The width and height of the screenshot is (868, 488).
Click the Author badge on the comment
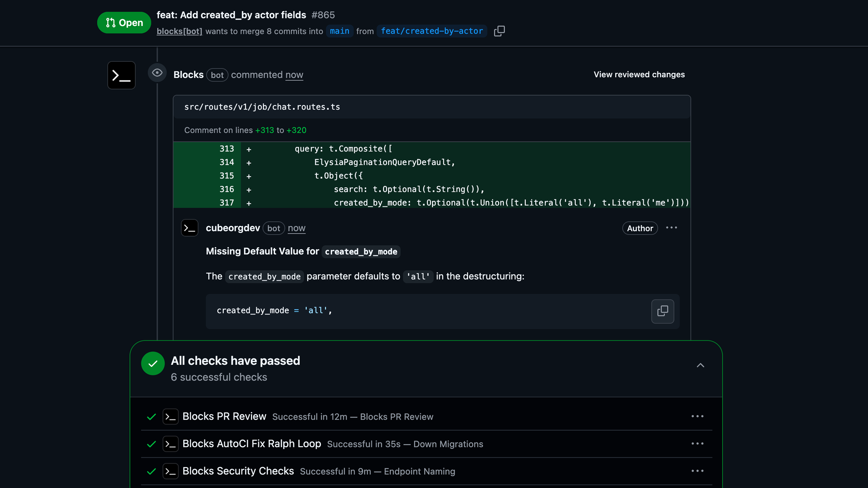(640, 228)
